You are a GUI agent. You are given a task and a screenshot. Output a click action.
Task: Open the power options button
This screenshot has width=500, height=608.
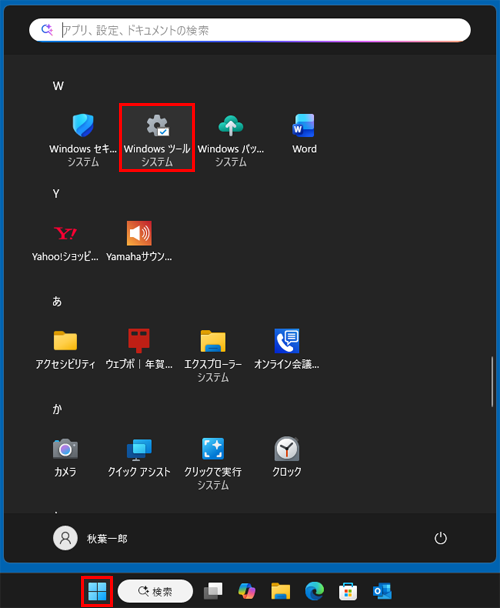coord(440,538)
